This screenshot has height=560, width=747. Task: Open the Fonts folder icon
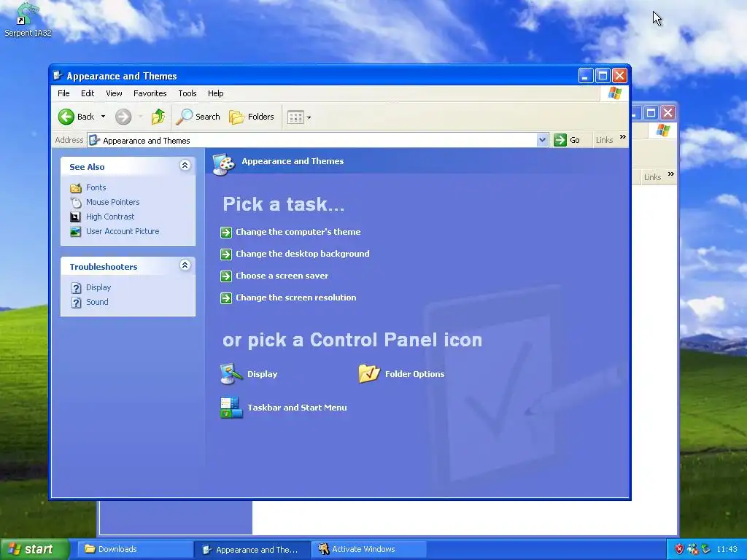(x=76, y=187)
